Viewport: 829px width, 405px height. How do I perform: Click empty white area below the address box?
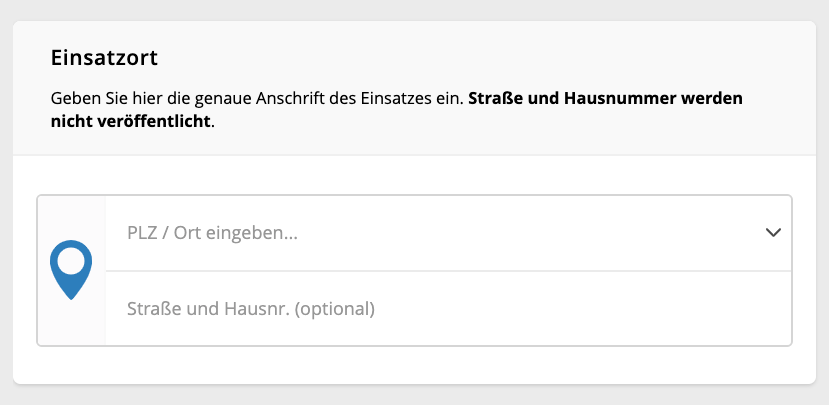(414, 365)
